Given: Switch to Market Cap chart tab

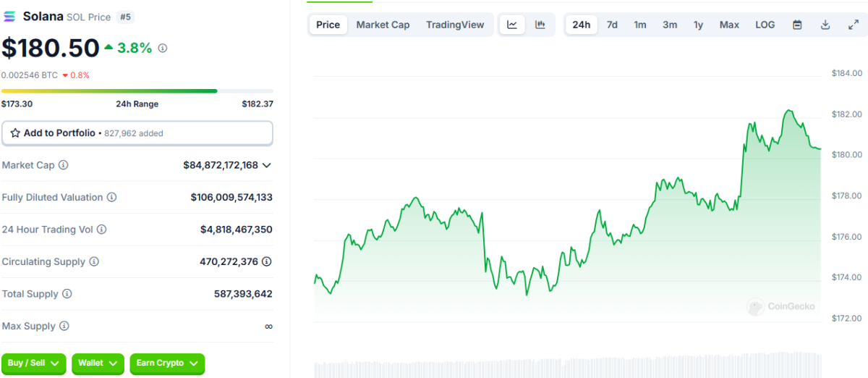Looking at the screenshot, I should point(383,25).
